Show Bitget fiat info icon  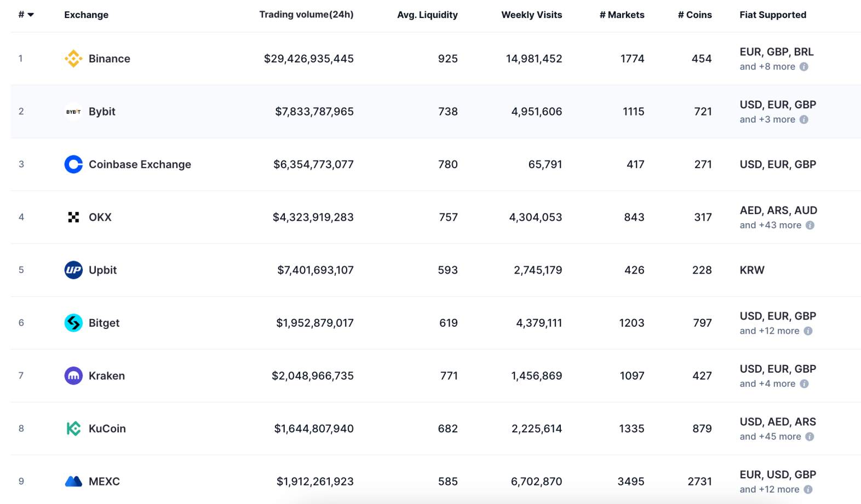point(808,331)
